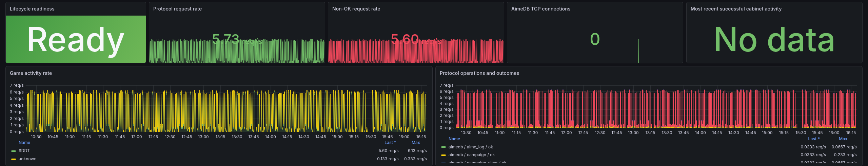Open campaign / ok yellow color swatch
The height and width of the screenshot is (166, 868).
click(x=443, y=155)
